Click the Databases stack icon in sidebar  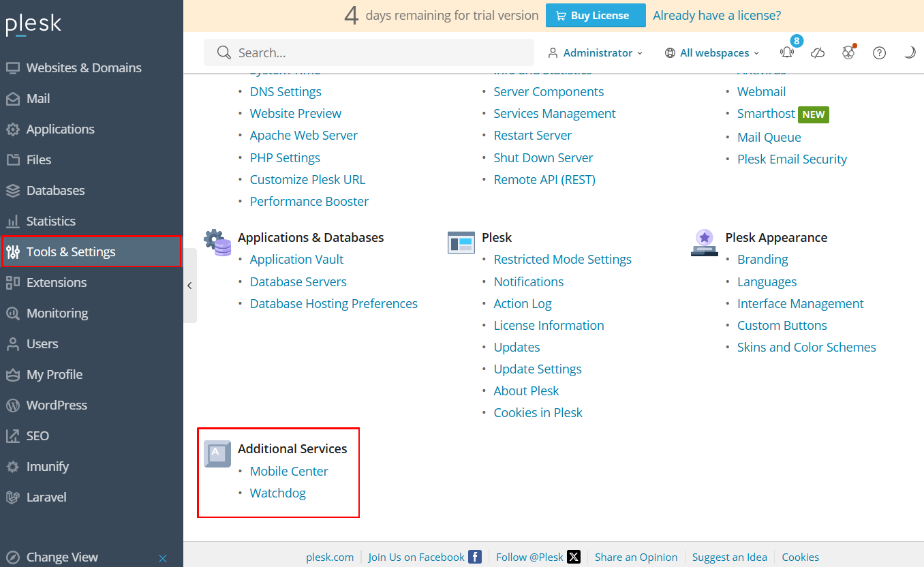click(13, 191)
